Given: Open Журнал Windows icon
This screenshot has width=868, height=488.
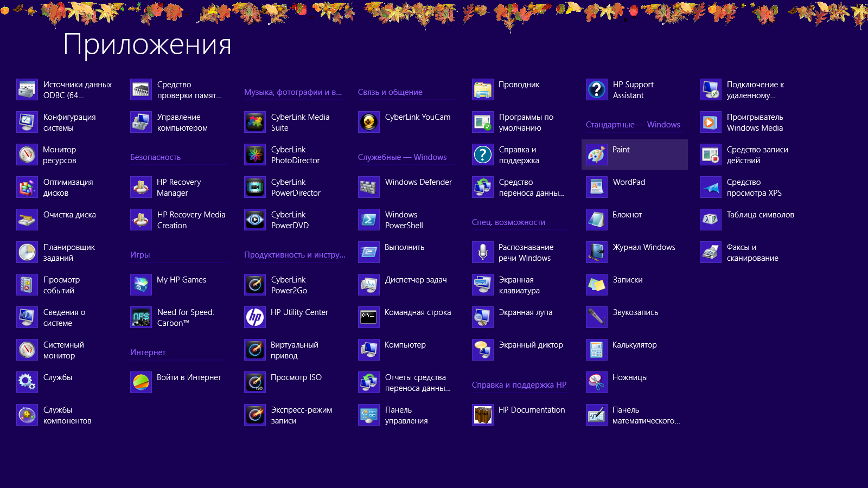Looking at the screenshot, I should pos(597,252).
